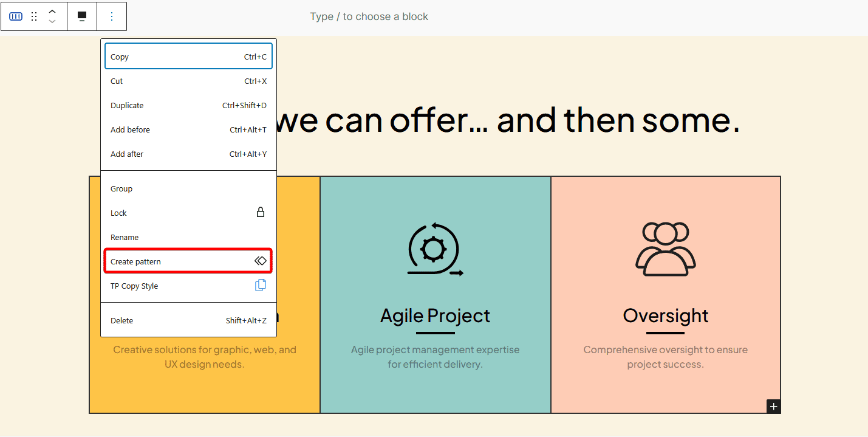This screenshot has height=437, width=868.
Task: Click the plus button on the Oversight column
Action: click(x=773, y=406)
